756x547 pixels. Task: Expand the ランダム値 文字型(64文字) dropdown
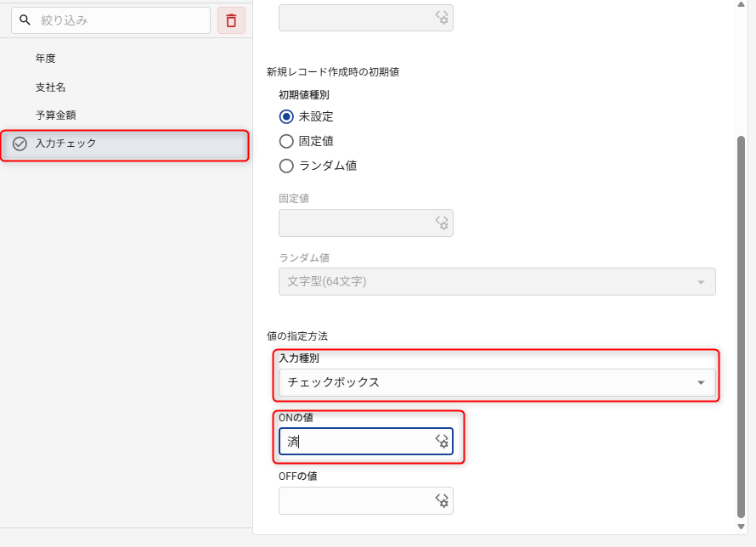pyautogui.click(x=496, y=282)
